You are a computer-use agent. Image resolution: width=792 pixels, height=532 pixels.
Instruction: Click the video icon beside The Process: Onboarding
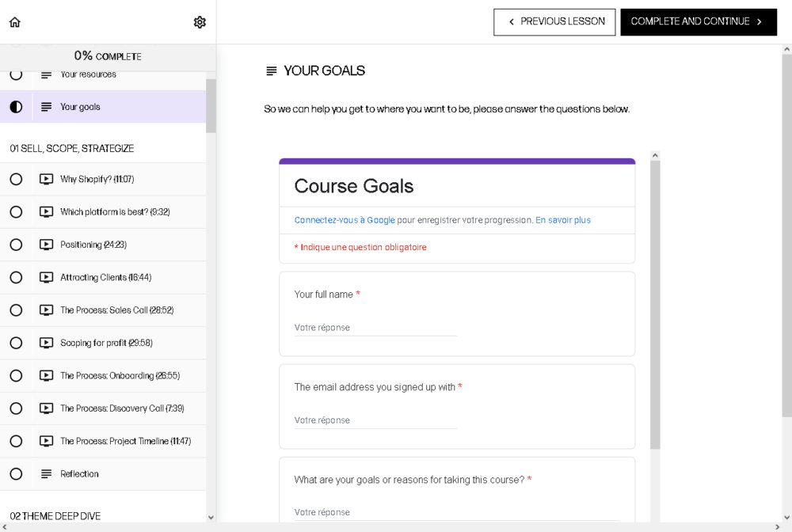pyautogui.click(x=46, y=375)
